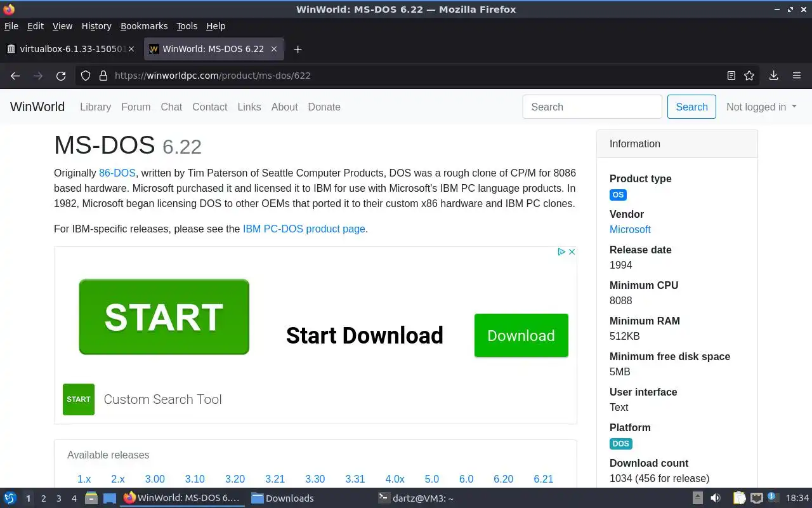Reload the current WinWorld page
The width and height of the screenshot is (812, 508).
point(61,76)
